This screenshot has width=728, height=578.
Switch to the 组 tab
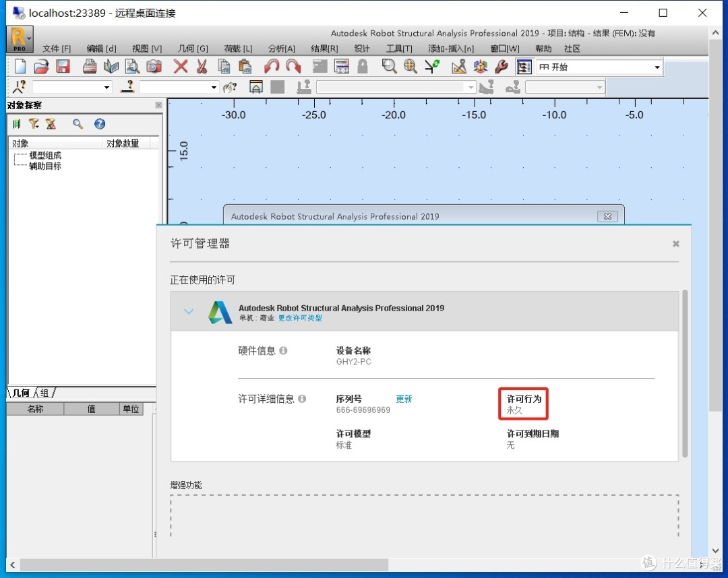[x=44, y=393]
